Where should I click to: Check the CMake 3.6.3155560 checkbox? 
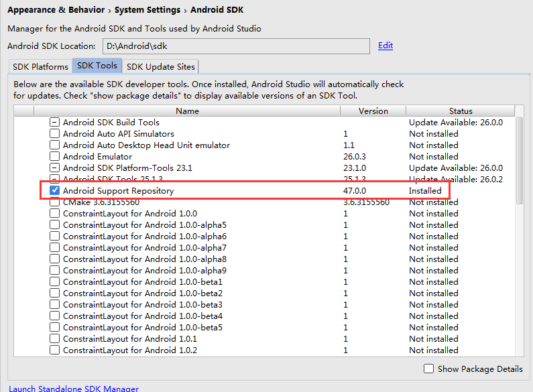click(x=54, y=202)
